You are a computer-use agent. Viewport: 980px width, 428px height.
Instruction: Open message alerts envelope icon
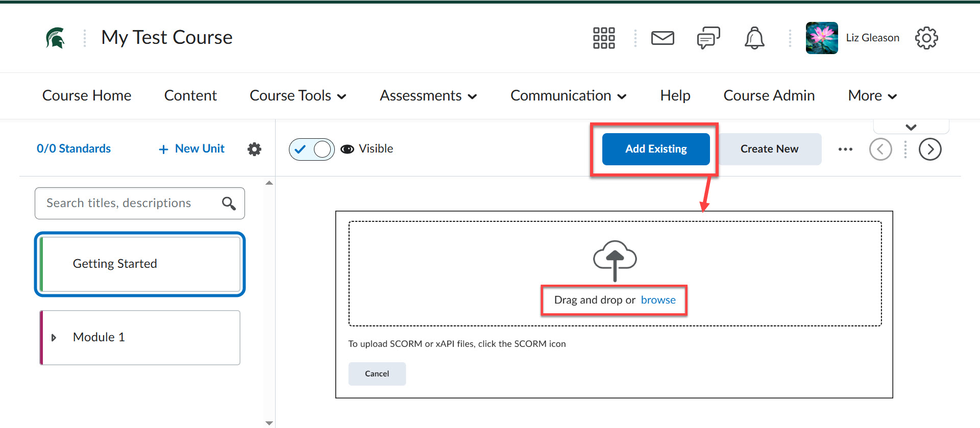(x=663, y=38)
